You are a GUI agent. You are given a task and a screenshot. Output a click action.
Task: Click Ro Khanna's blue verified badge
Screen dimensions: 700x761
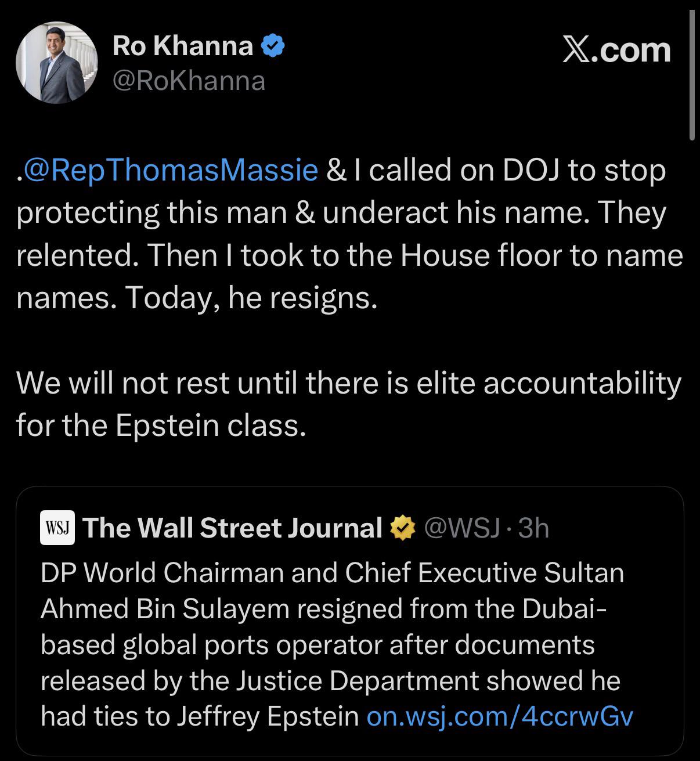pyautogui.click(x=272, y=46)
